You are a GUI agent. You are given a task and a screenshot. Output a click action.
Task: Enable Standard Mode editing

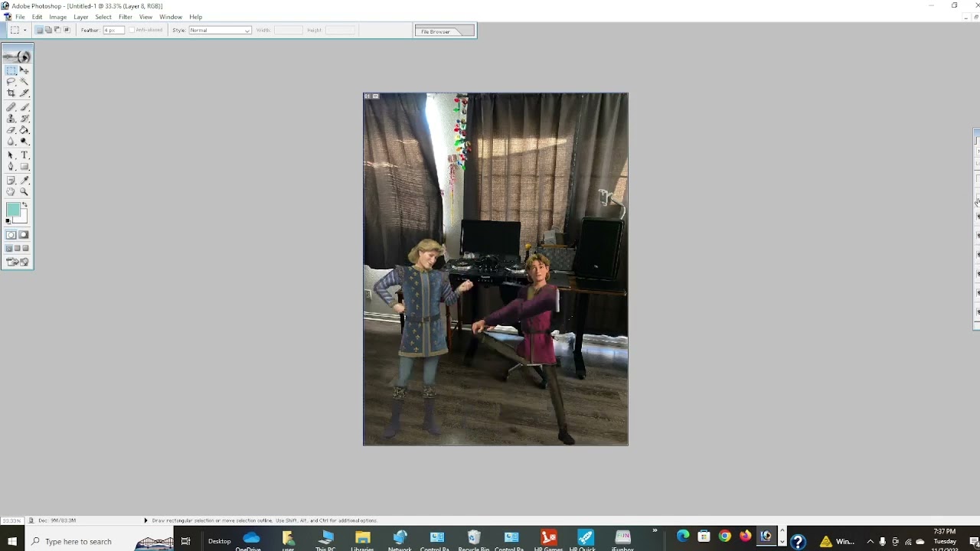(11, 234)
